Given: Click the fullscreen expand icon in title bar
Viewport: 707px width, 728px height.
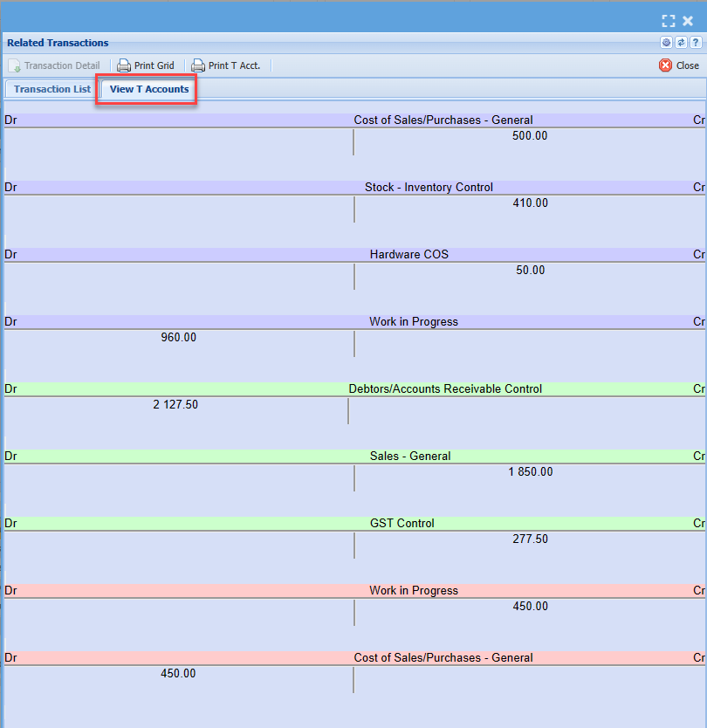Looking at the screenshot, I should [669, 21].
